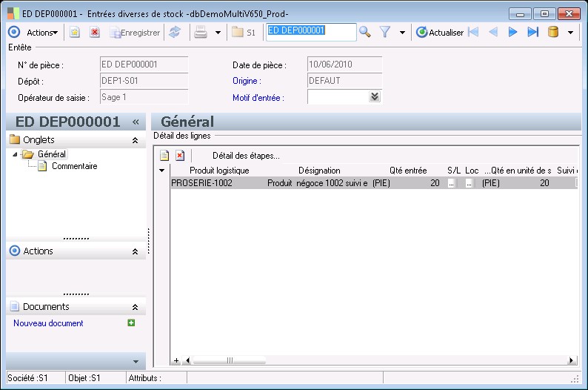
Task: Click the S1 folder toolbar item
Action: click(x=244, y=33)
